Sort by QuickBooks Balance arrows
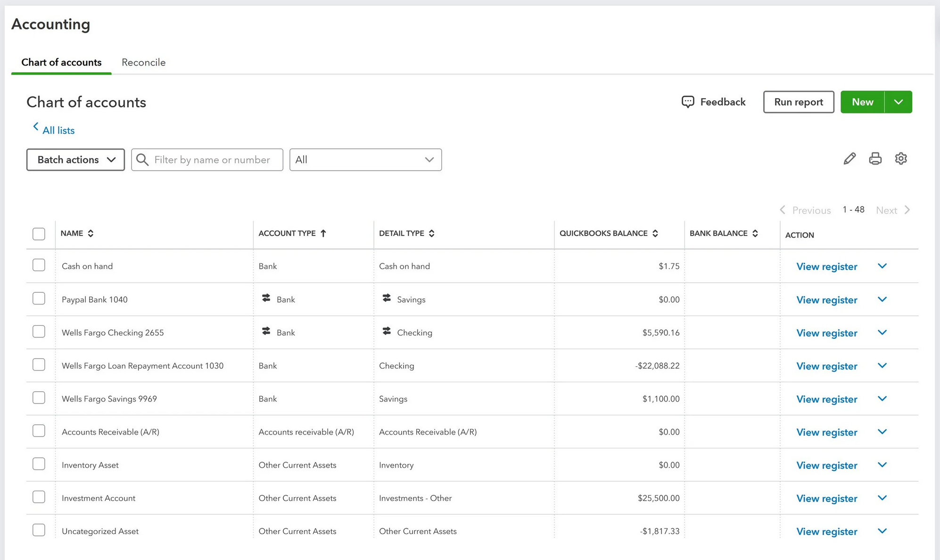940x560 pixels. (655, 233)
